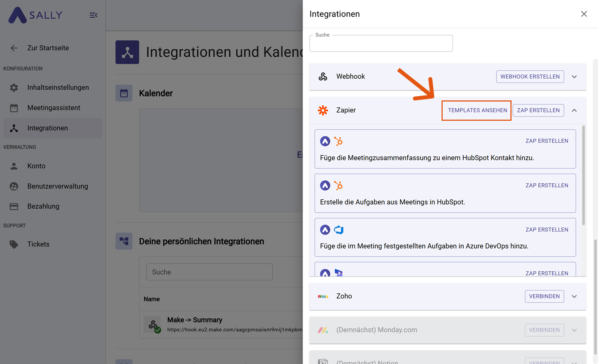Click the Tickets tag icon
598x364 pixels.
[x=14, y=244]
